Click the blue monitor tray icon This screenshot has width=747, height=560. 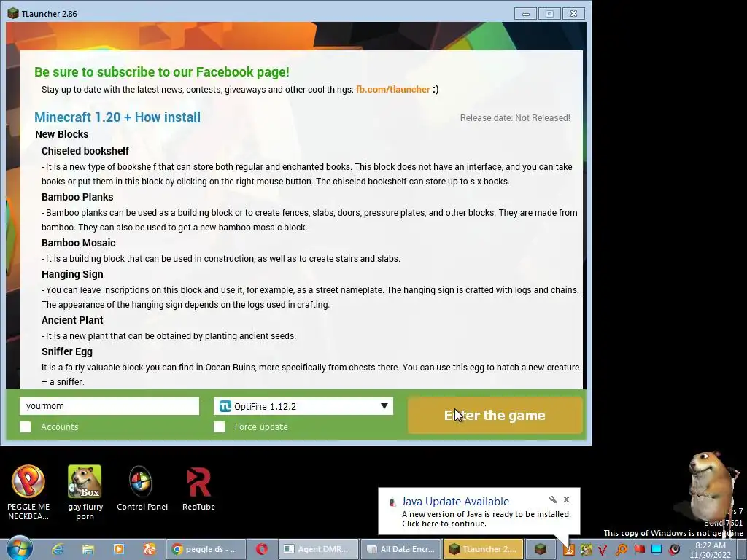[657, 550]
